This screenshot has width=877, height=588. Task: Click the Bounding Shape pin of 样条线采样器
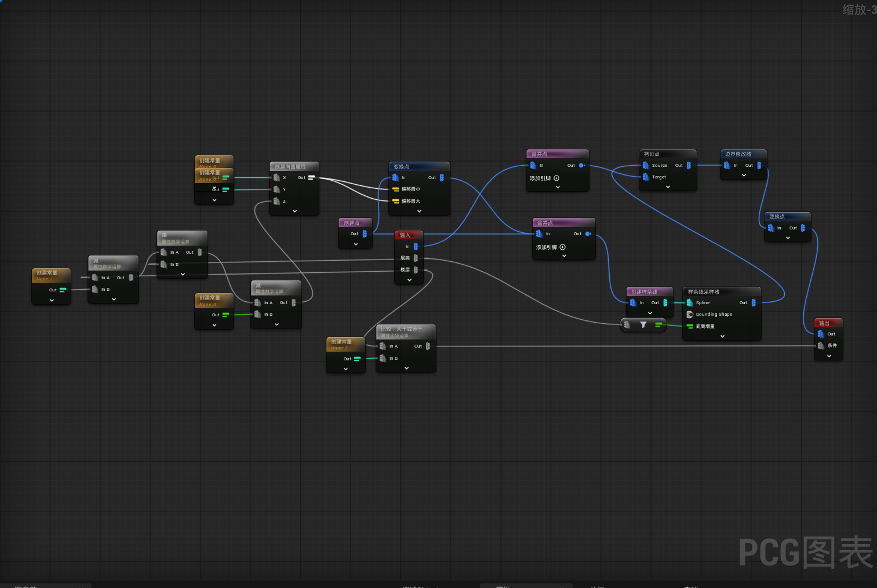pos(690,315)
